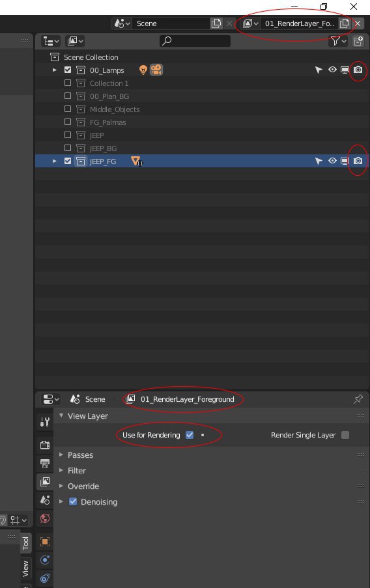
Task: Open the Object properties tab
Action: (45, 542)
